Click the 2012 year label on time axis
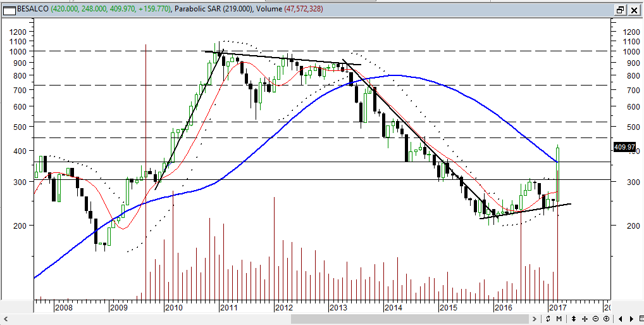The width and height of the screenshot is (644, 325). 284,307
